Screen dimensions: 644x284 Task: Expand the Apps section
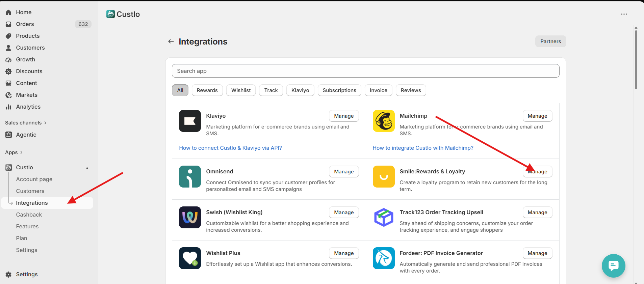click(x=14, y=152)
